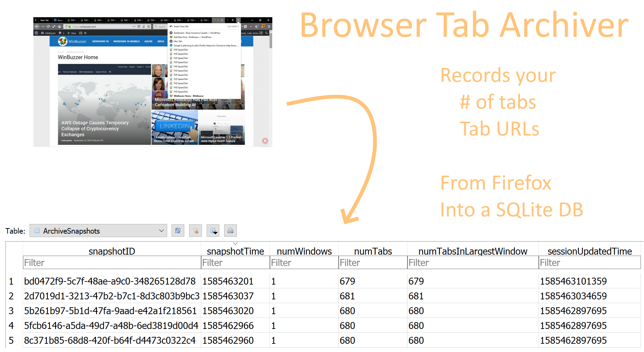Select cell 2d7019d1-3213-47b2-b7c1-8d3c803b9bc3
Viewport: 644px width, 352px height.
point(112,296)
